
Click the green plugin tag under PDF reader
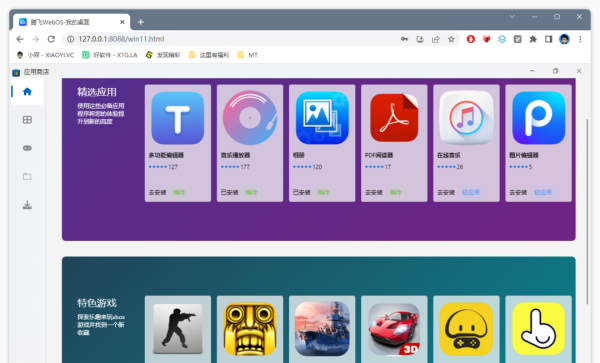396,192
